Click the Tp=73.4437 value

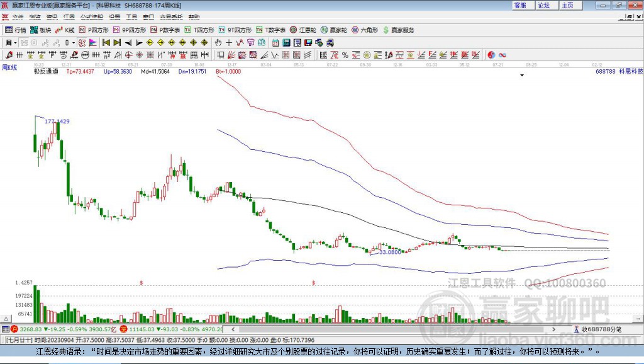coord(80,72)
